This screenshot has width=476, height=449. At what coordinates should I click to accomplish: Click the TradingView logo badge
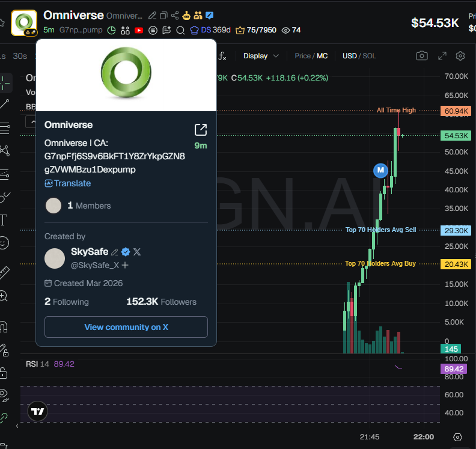tap(38, 411)
